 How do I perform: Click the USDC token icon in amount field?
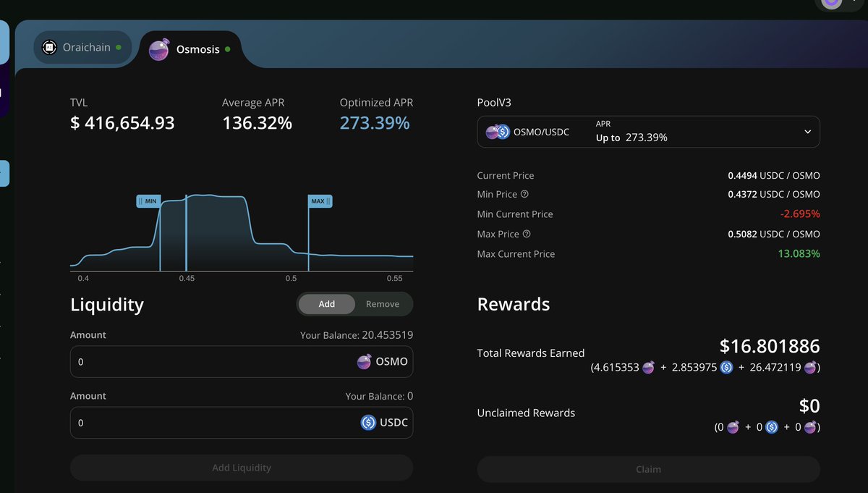click(368, 422)
